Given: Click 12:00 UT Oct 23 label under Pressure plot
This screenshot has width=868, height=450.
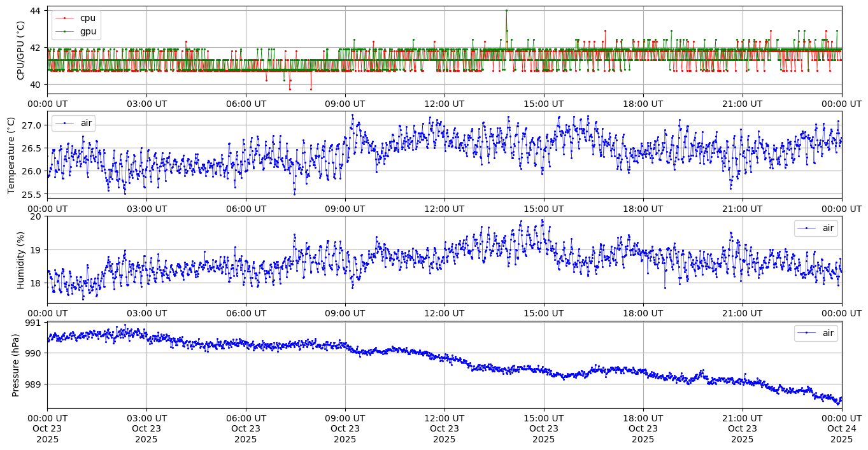Looking at the screenshot, I should pyautogui.click(x=444, y=429).
